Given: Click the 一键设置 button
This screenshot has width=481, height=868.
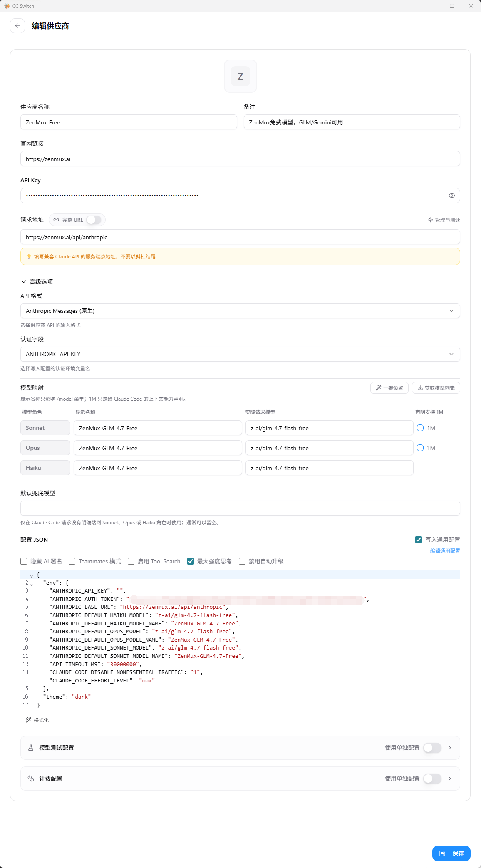Looking at the screenshot, I should point(389,388).
